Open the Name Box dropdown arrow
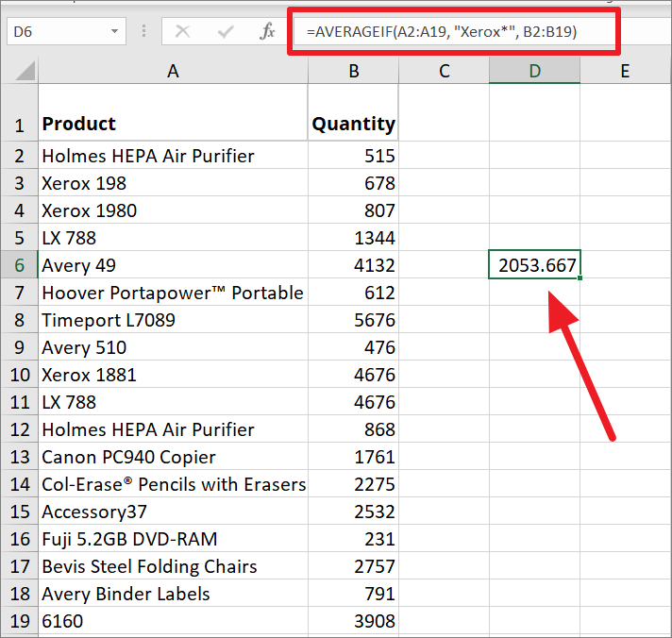Viewport: 672px width, 638px height. click(x=114, y=31)
